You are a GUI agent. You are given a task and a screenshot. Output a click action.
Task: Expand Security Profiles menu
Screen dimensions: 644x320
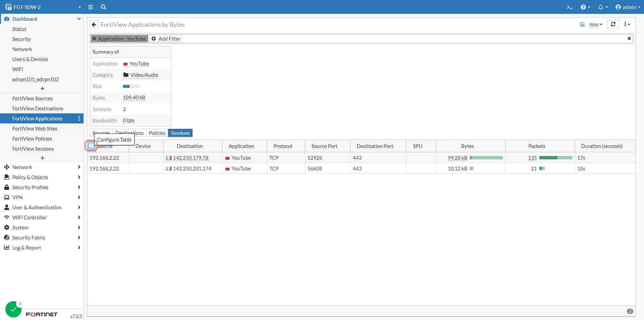pyautogui.click(x=42, y=187)
